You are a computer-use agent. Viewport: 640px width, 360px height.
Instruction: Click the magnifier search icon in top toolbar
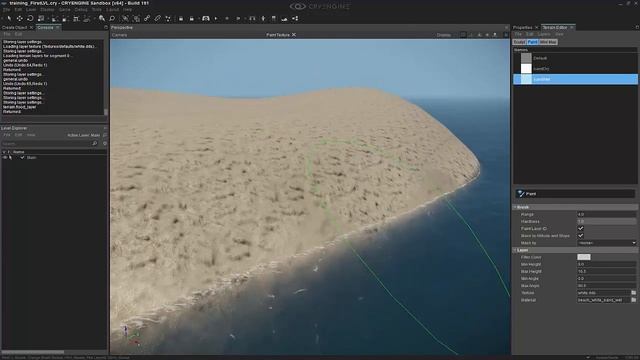click(112, 18)
